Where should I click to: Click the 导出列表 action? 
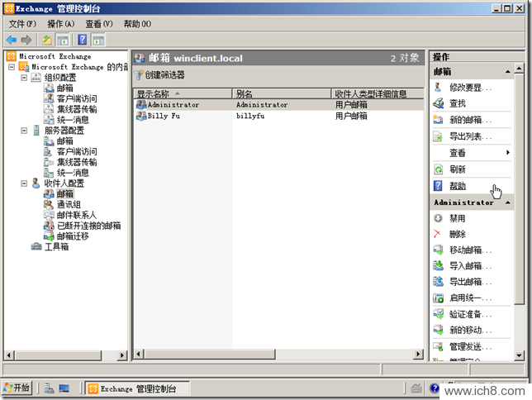tap(471, 136)
